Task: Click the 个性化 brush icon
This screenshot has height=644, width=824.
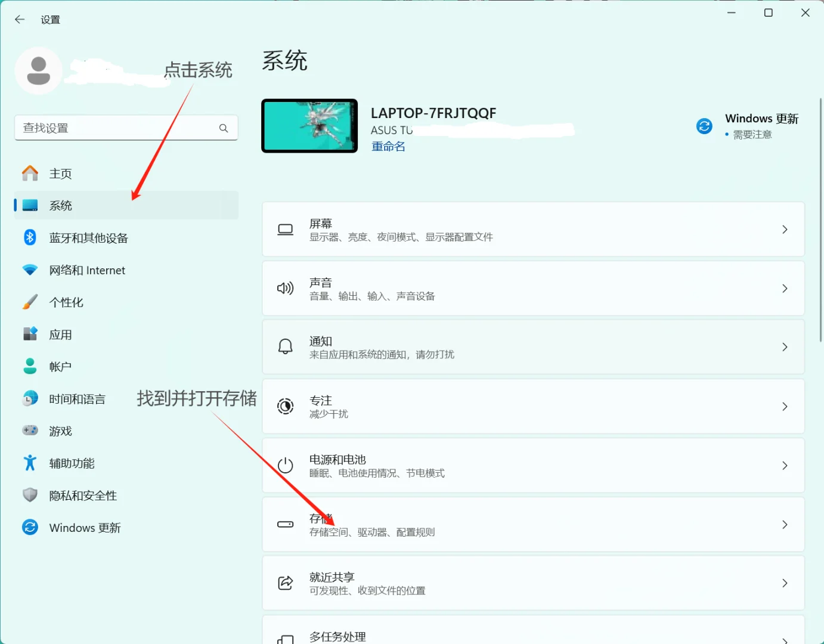Action: pos(30,302)
